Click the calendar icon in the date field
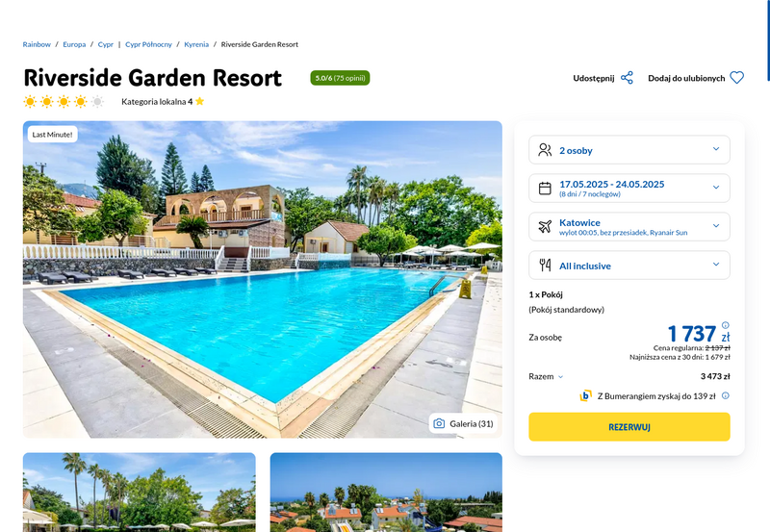The image size is (770, 532). coord(545,189)
